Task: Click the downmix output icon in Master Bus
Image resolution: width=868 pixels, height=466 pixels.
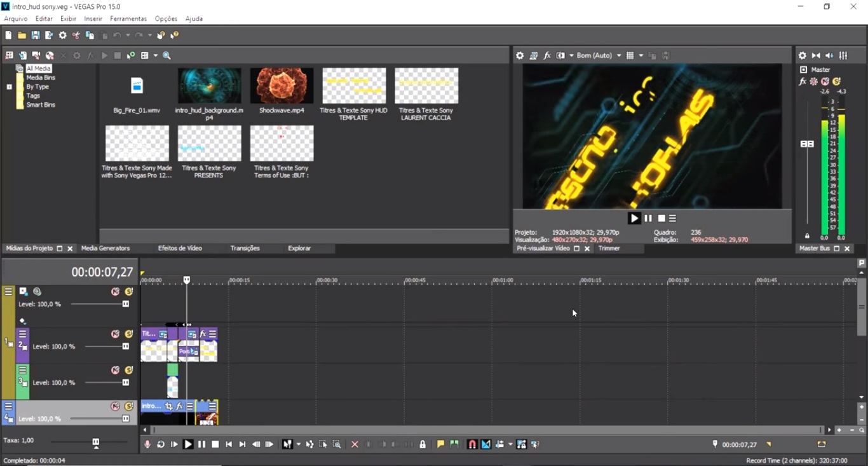Action: tap(816, 56)
